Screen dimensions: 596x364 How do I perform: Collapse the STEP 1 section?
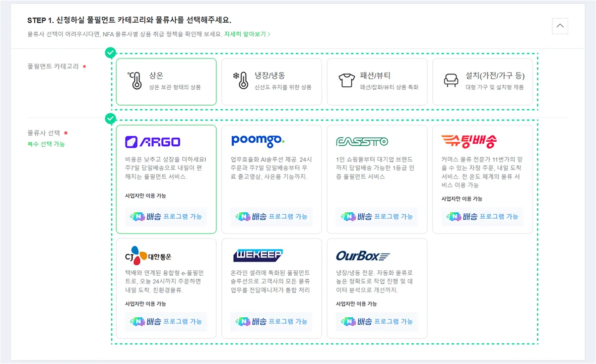(x=560, y=26)
